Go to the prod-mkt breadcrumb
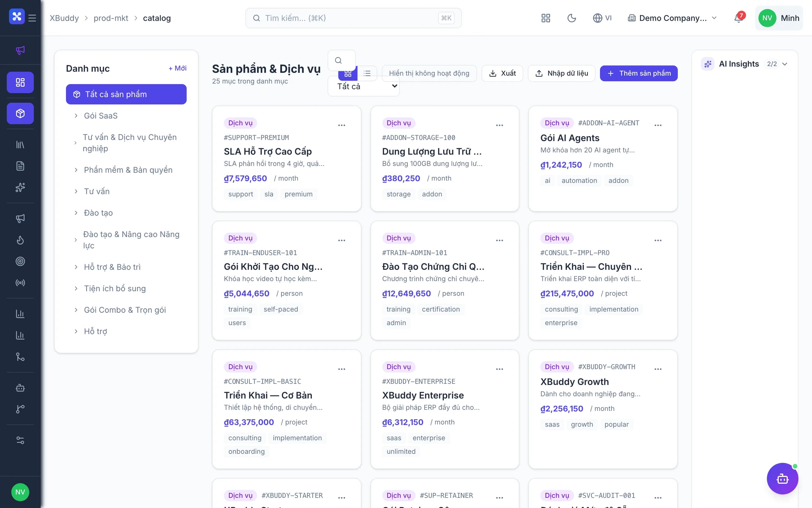This screenshot has height=508, width=812. coord(111,18)
